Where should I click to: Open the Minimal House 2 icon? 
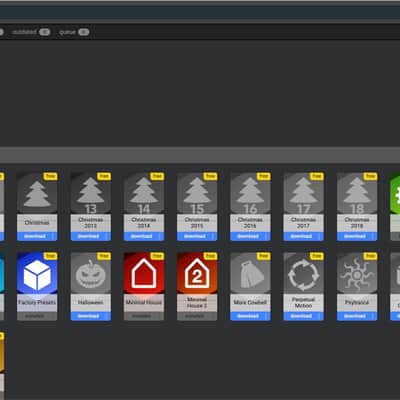pyautogui.click(x=197, y=273)
